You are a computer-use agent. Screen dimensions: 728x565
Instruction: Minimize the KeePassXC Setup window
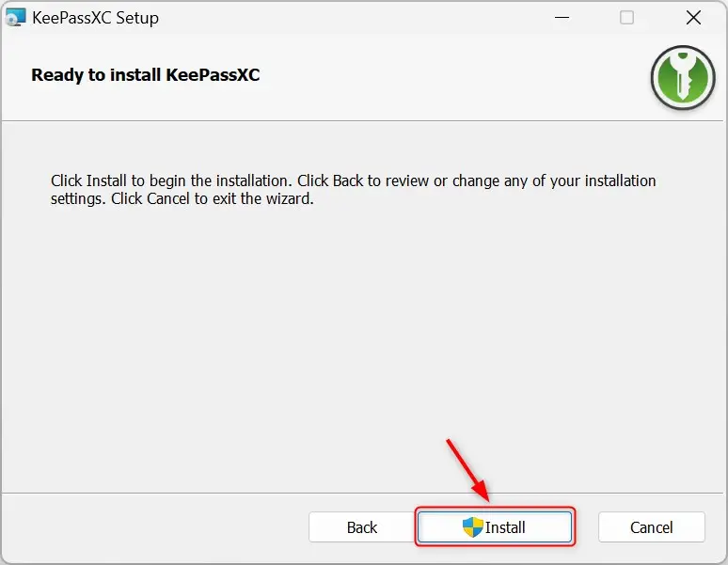pyautogui.click(x=562, y=18)
